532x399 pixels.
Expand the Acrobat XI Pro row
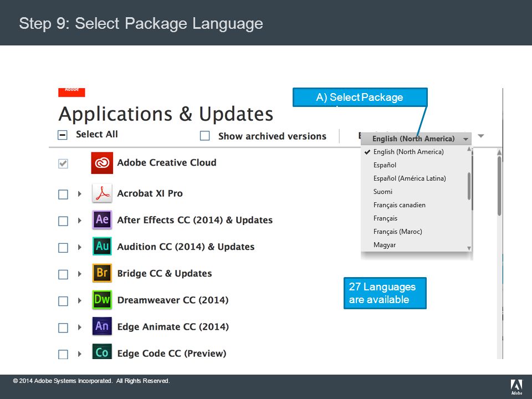pyautogui.click(x=79, y=194)
